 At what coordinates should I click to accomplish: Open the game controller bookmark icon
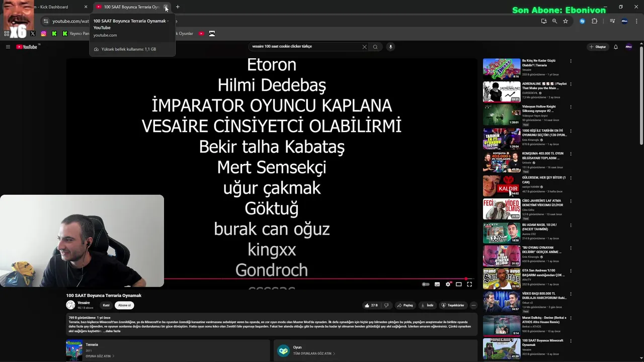point(212,34)
